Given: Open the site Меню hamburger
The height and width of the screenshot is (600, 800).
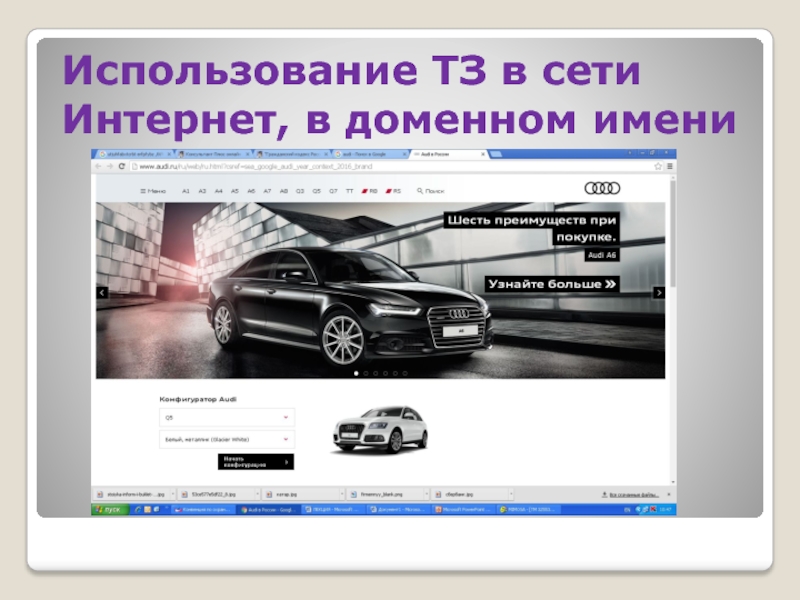Looking at the screenshot, I should [153, 191].
